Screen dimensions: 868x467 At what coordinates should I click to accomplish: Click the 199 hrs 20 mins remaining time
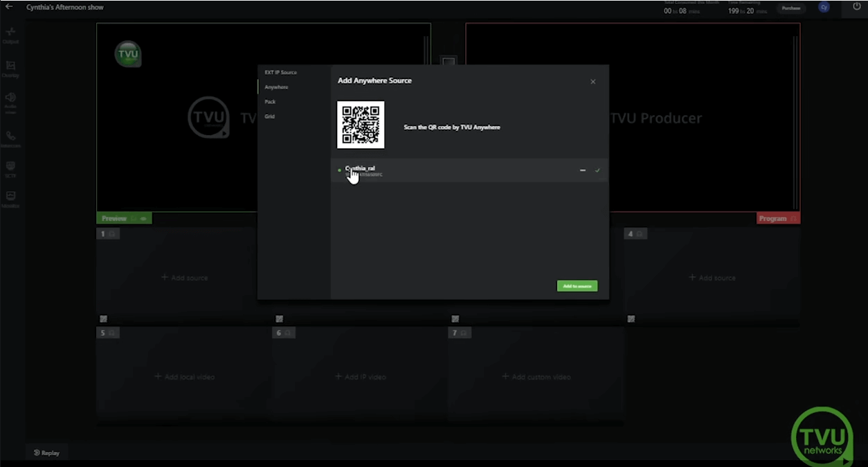point(748,11)
